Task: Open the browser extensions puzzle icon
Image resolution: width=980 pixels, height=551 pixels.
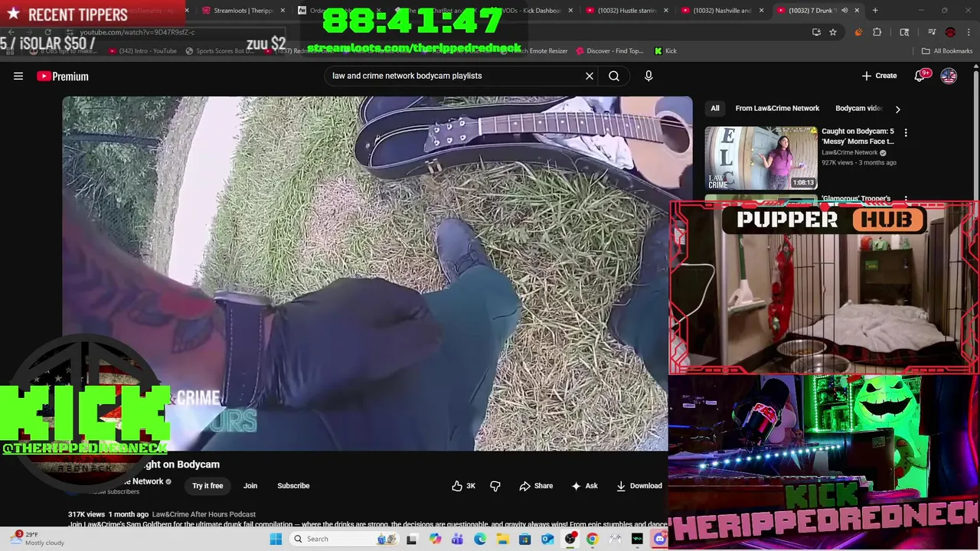Action: (877, 32)
